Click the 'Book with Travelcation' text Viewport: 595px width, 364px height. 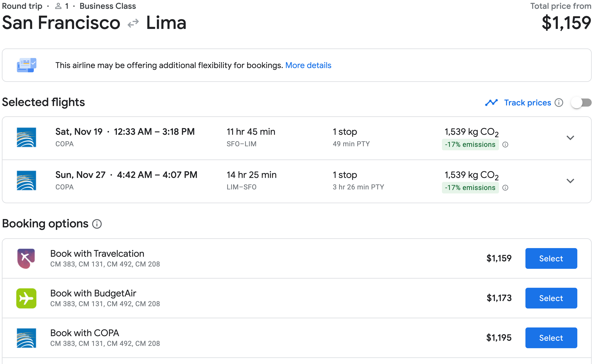pos(97,253)
